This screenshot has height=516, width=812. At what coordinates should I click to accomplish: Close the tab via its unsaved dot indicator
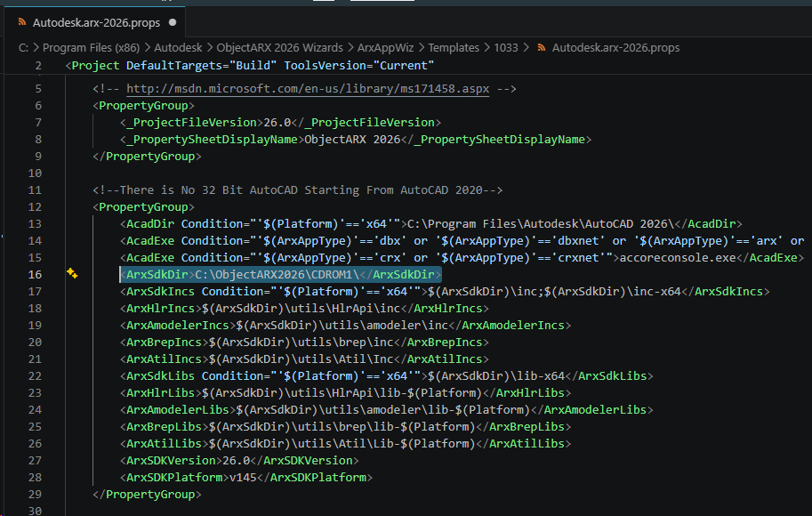(172, 22)
